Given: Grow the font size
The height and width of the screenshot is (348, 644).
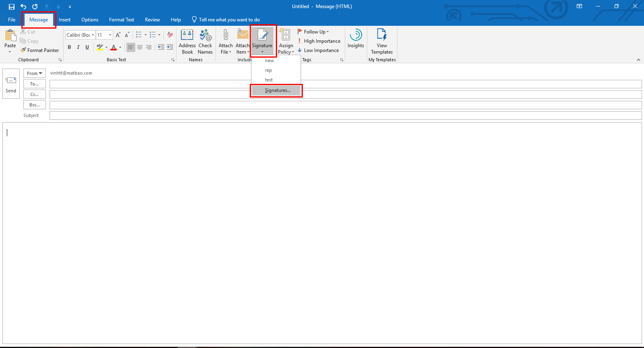Looking at the screenshot, I should (x=118, y=35).
